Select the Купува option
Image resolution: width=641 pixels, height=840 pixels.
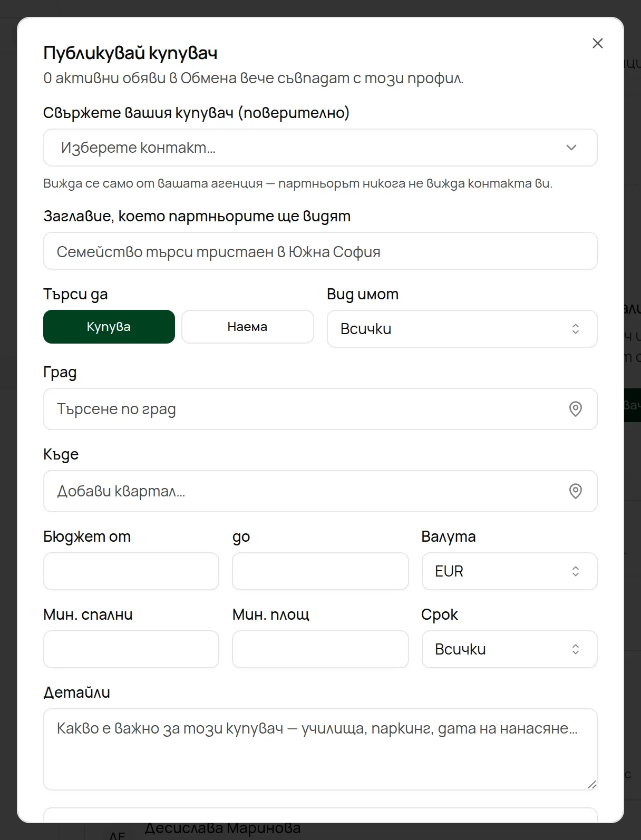click(x=109, y=327)
